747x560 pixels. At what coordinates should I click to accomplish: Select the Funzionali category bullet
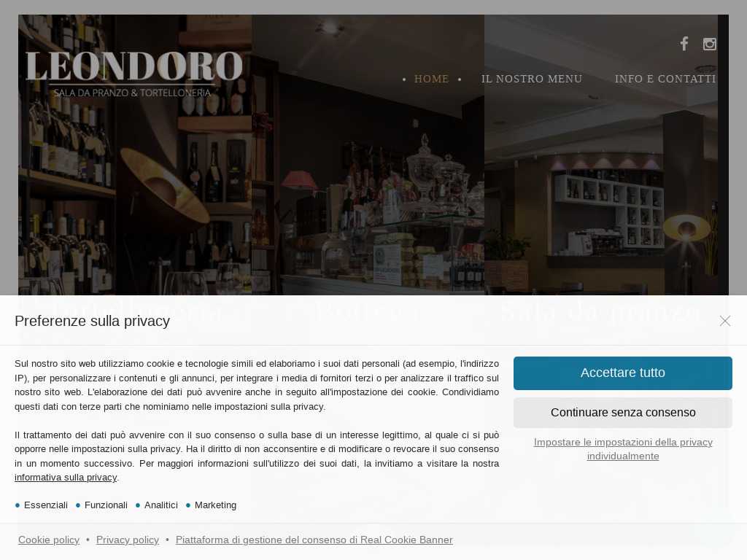click(101, 505)
